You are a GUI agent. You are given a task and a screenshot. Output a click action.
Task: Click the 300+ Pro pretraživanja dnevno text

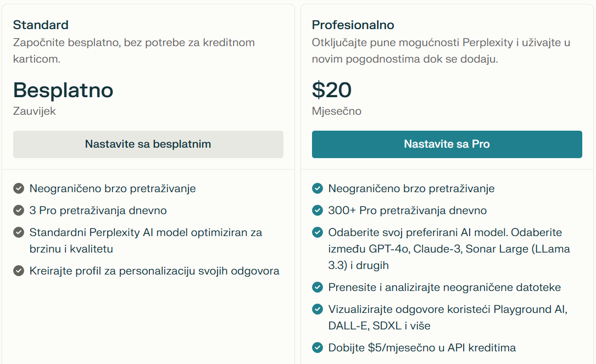pos(407,210)
